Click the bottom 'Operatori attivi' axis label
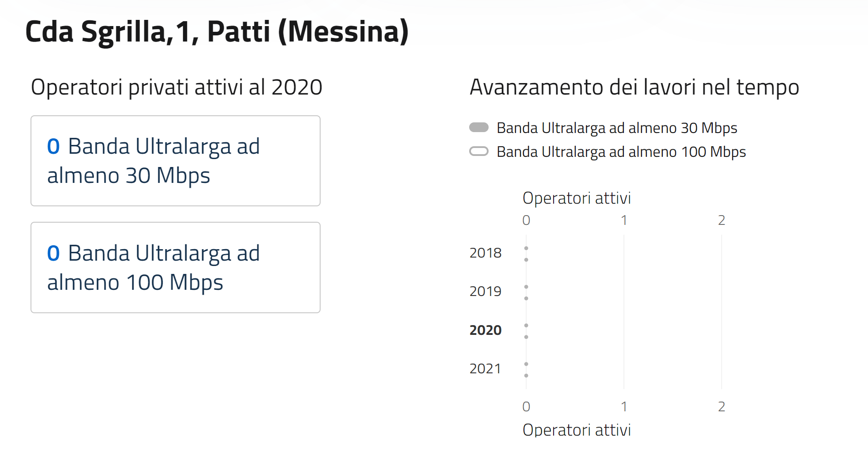 click(577, 430)
